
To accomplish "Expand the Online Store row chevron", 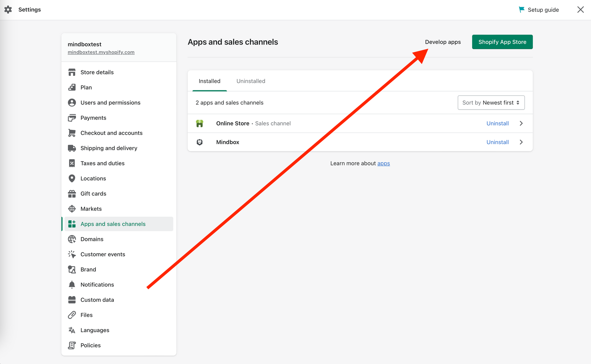I will pyautogui.click(x=521, y=123).
